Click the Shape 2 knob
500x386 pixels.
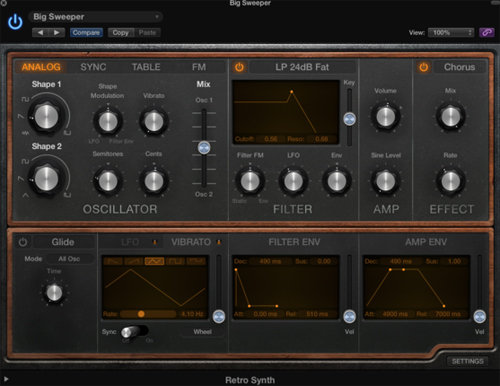pos(47,178)
